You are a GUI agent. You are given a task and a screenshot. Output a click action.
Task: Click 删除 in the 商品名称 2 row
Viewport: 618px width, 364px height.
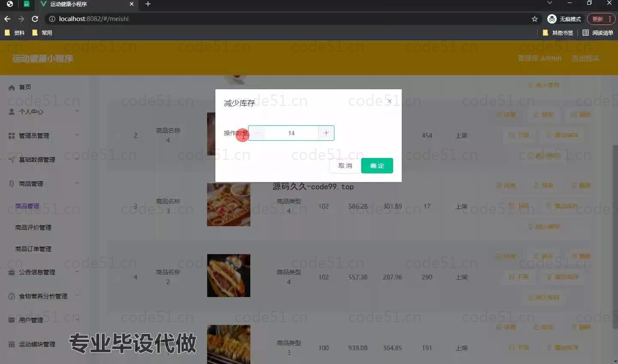coord(581,256)
